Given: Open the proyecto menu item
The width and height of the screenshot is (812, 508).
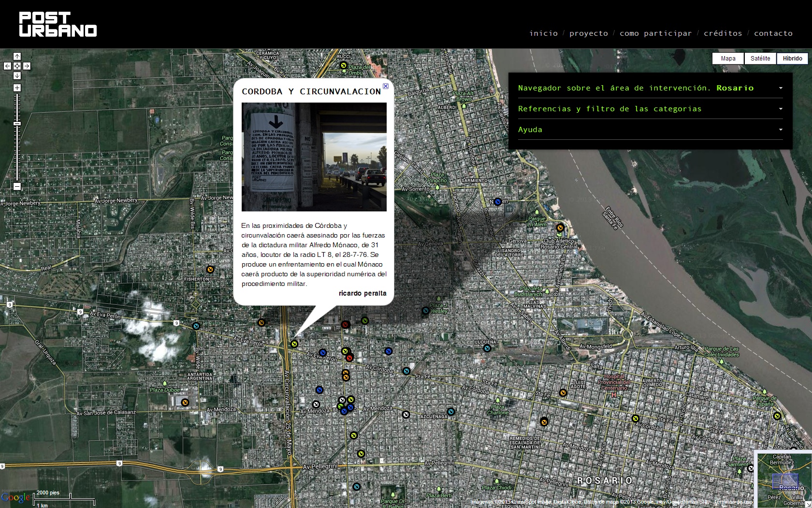Looking at the screenshot, I should (x=588, y=33).
